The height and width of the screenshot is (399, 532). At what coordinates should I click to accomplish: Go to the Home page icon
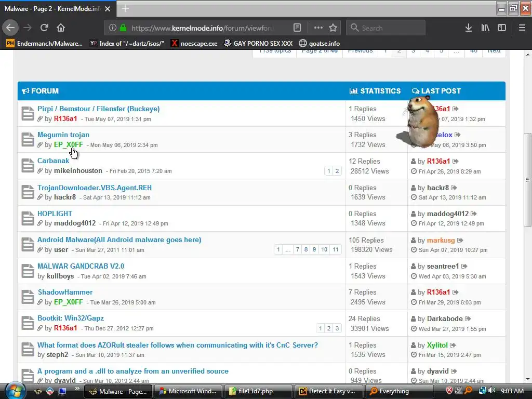pos(61,28)
